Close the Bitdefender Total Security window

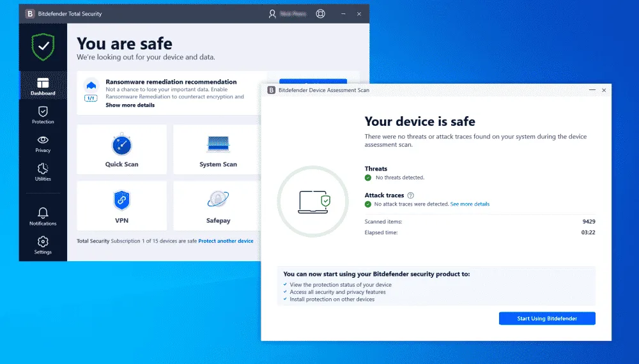point(359,14)
